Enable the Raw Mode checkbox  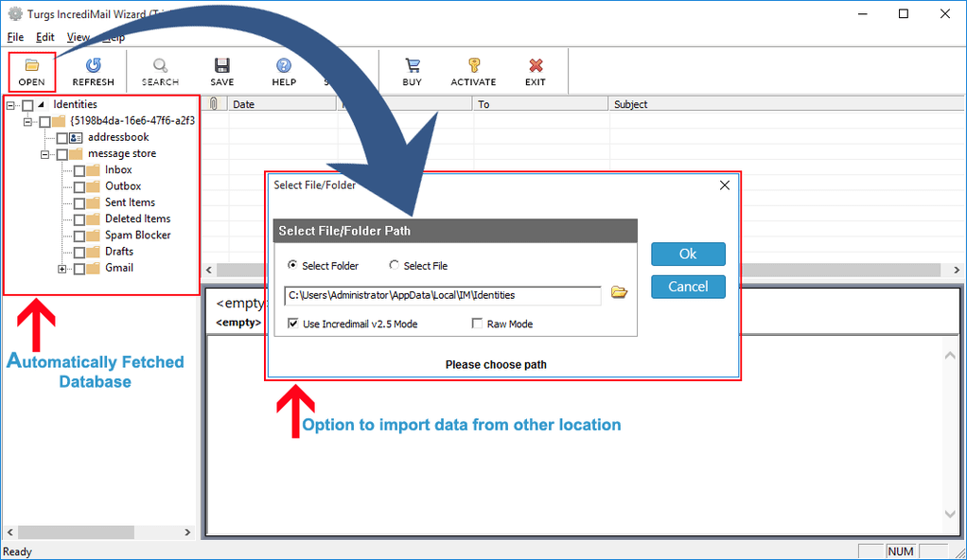pyautogui.click(x=478, y=324)
